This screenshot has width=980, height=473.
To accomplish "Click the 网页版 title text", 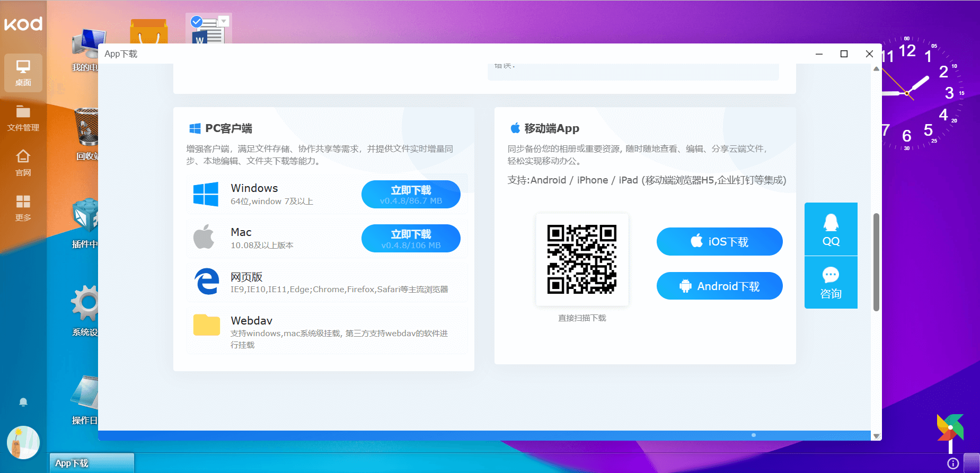I will click(246, 277).
